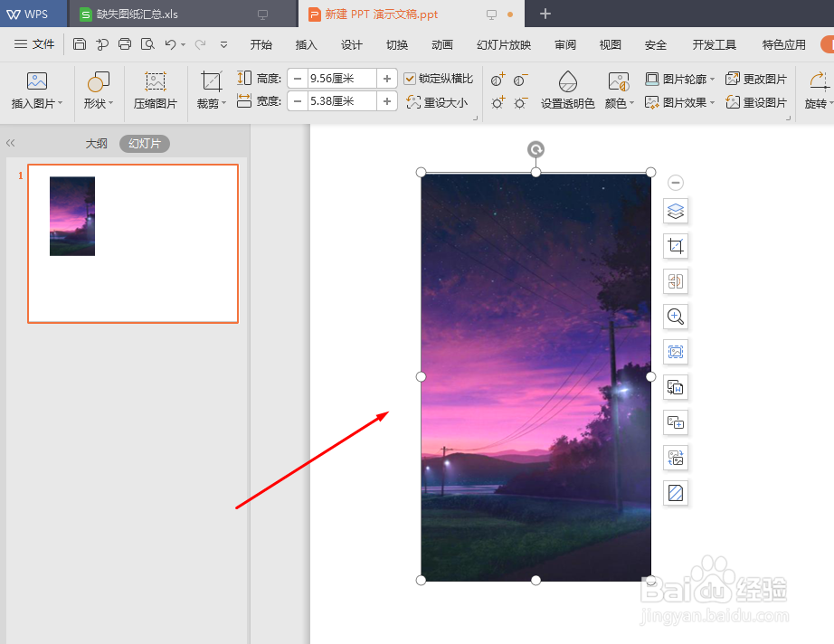The image size is (834, 644).
Task: Expand quick access toolbar customize arrow
Action: pyautogui.click(x=224, y=44)
